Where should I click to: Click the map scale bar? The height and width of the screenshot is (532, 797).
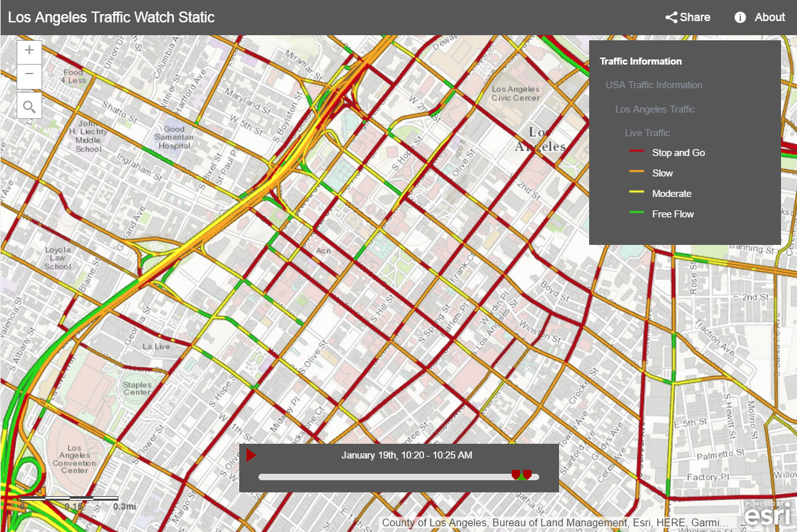coord(69,502)
